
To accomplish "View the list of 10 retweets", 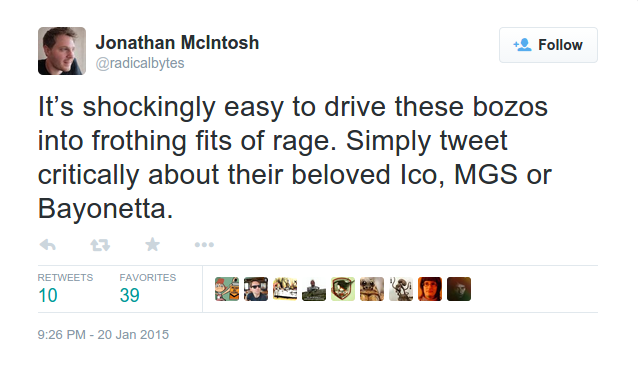I will tap(65, 289).
